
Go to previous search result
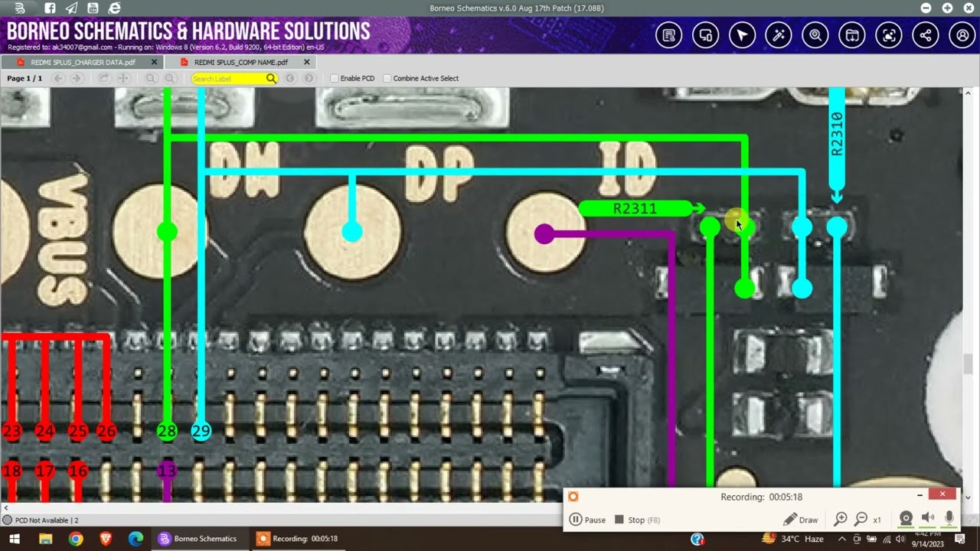(x=290, y=78)
